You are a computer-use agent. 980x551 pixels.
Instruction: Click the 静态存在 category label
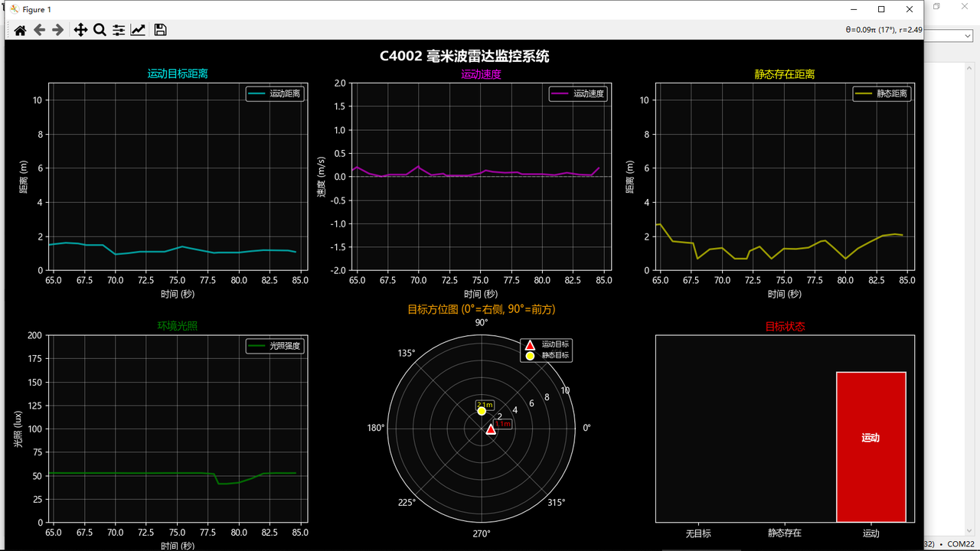coord(785,533)
